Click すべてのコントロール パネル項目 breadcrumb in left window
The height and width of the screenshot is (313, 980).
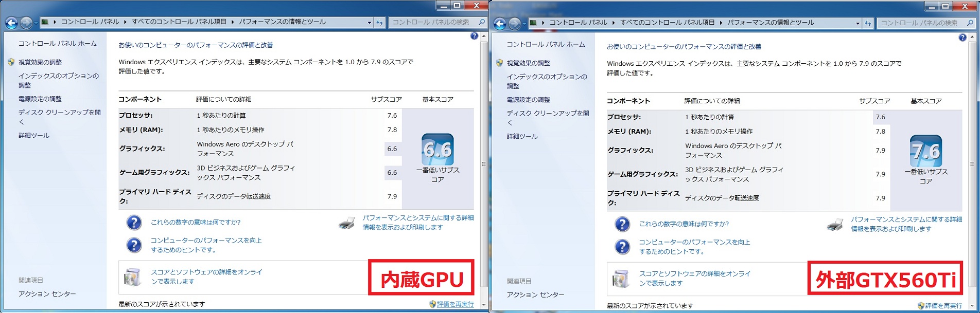179,22
